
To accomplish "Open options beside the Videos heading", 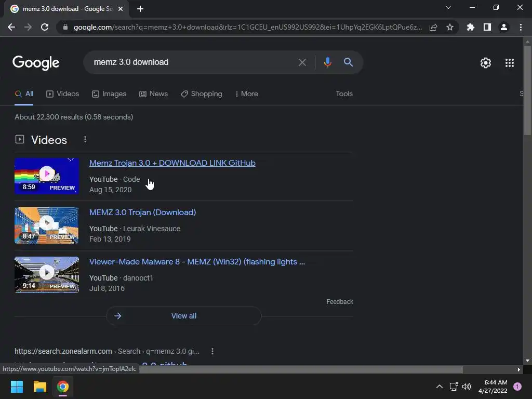I will tap(85, 139).
